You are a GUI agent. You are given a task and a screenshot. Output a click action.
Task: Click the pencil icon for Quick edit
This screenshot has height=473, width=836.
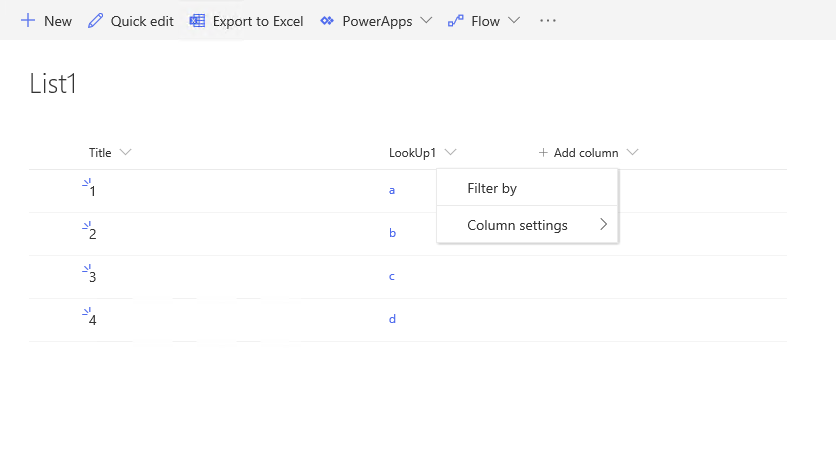tap(95, 21)
